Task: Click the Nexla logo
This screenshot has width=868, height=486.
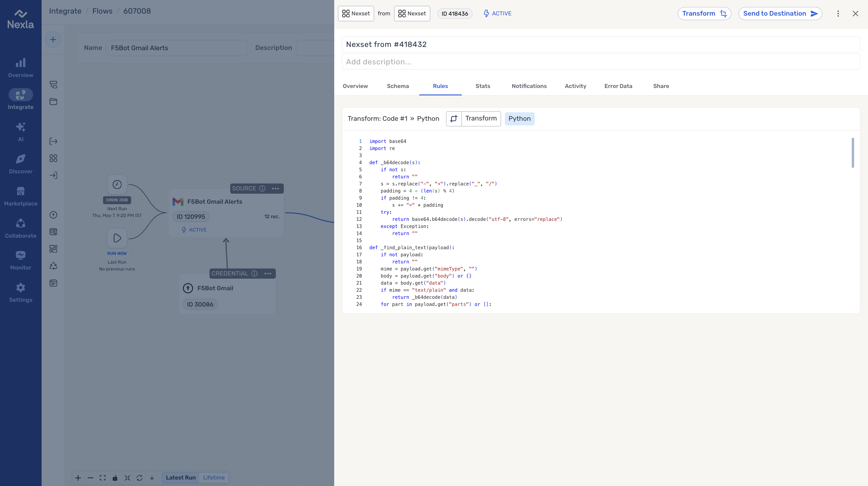Action: (21, 19)
